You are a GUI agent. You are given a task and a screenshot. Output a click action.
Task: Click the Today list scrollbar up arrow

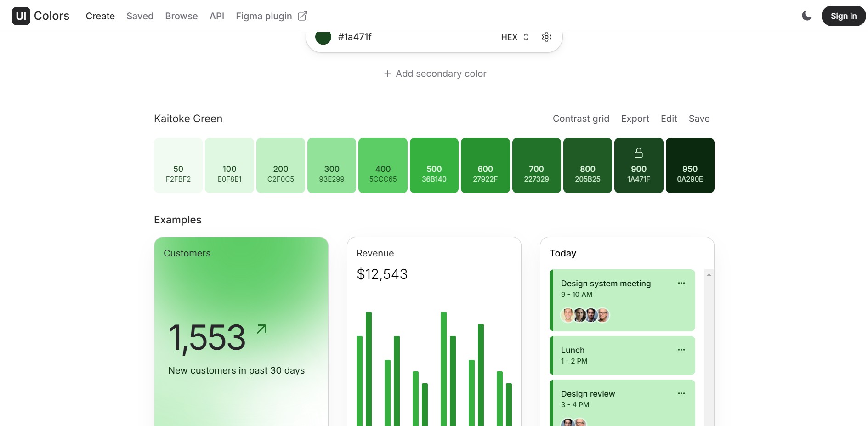tap(709, 274)
